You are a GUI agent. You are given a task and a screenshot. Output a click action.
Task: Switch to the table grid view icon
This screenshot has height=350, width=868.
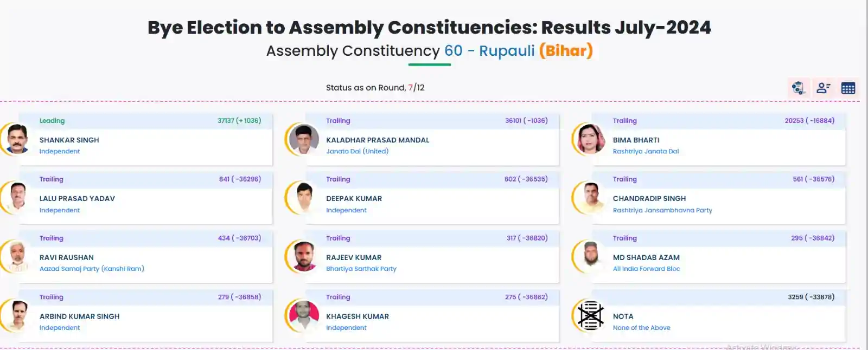coord(848,88)
